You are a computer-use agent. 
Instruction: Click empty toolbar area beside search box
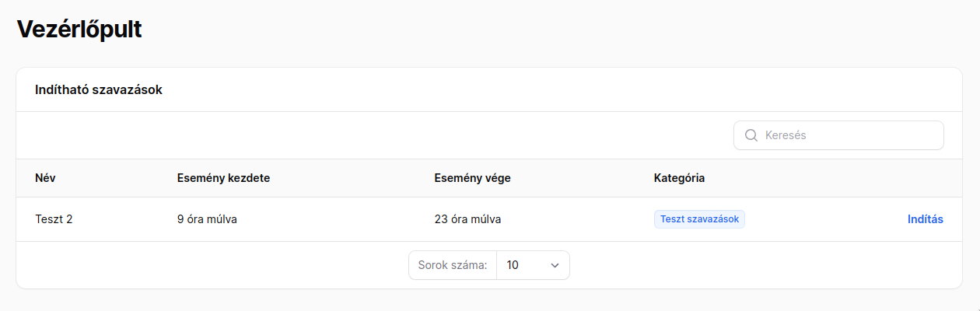373,135
